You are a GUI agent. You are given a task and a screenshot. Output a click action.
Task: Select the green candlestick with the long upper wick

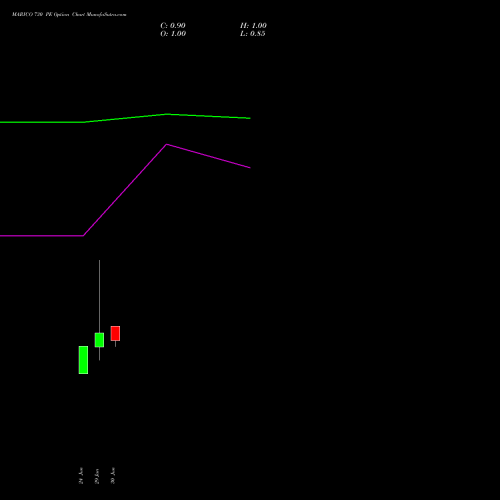(x=99, y=340)
